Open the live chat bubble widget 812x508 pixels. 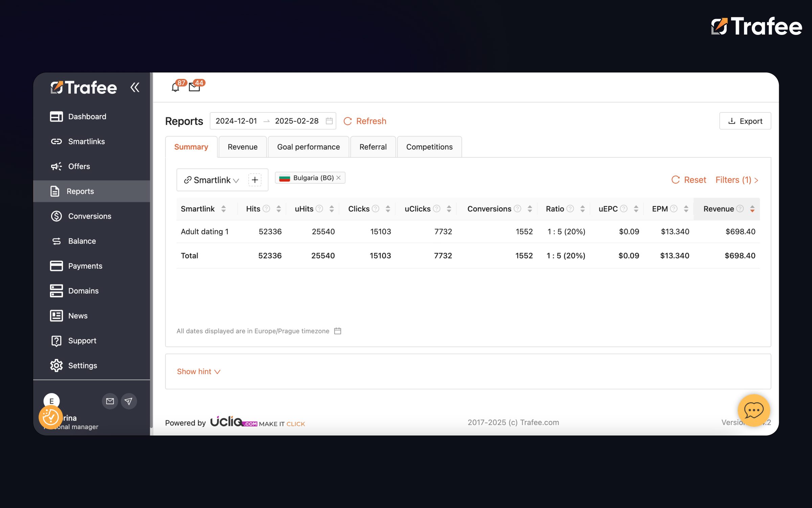point(754,410)
